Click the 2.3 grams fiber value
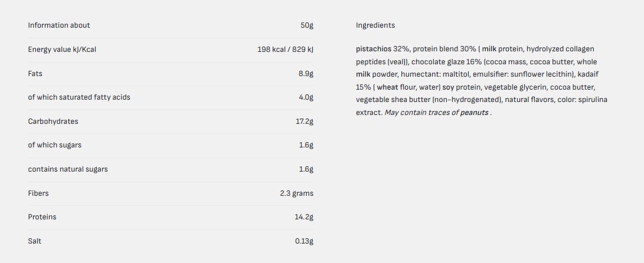This screenshot has width=644, height=263. click(x=296, y=193)
